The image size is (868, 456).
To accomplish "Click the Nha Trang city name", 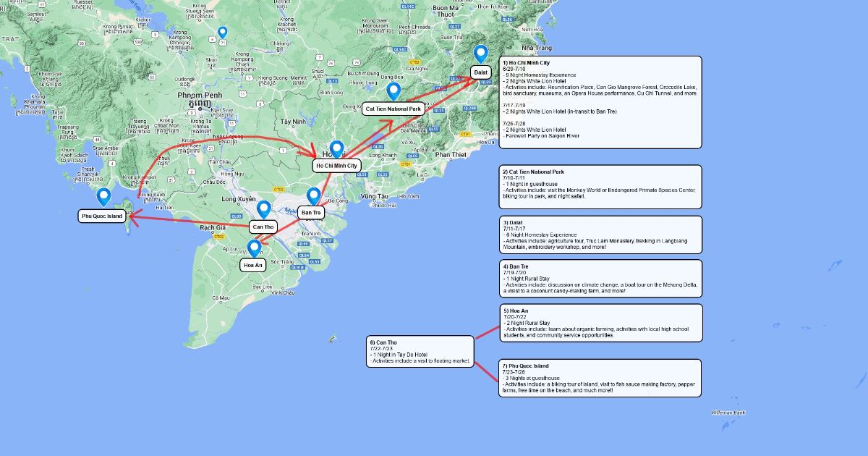I will (x=536, y=48).
